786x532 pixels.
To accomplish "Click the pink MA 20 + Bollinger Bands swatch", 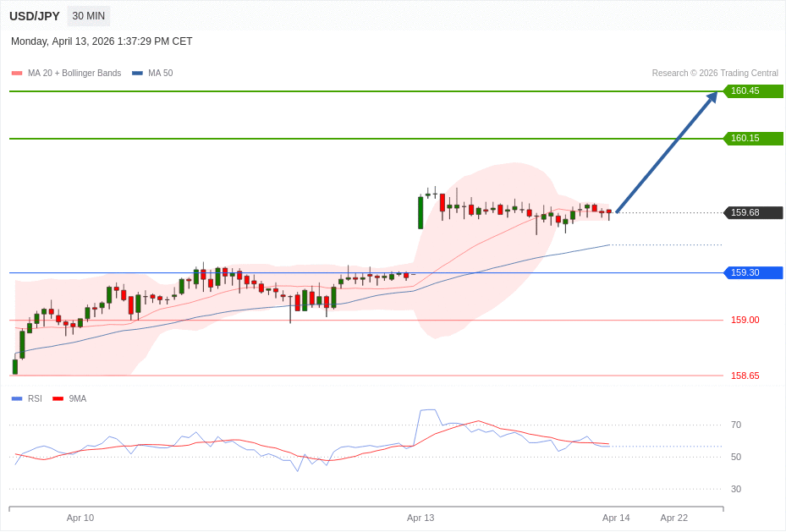I will tap(17, 74).
